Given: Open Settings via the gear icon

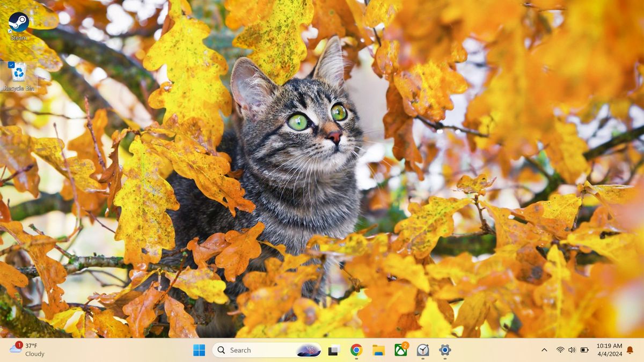Looking at the screenshot, I should pyautogui.click(x=444, y=350).
